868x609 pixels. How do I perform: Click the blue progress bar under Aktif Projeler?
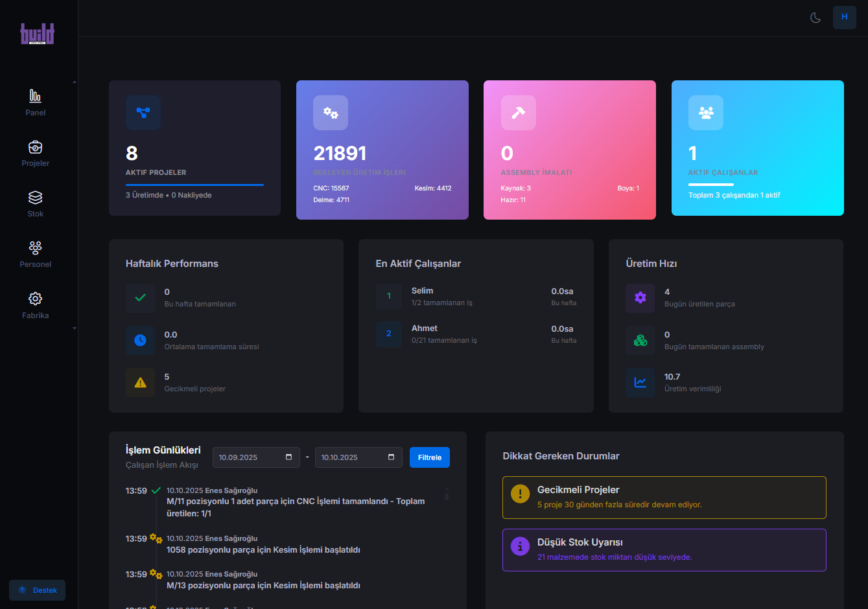(x=194, y=185)
